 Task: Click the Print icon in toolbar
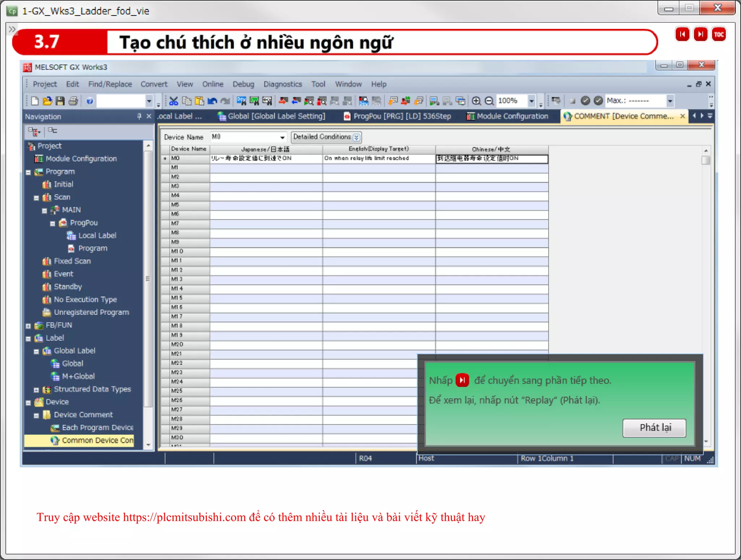(x=73, y=101)
